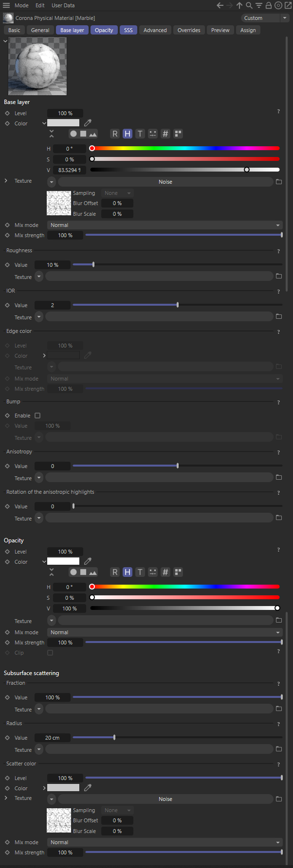293x868 pixels.
Task: Go up one level with the up arrow
Action: click(x=239, y=5)
